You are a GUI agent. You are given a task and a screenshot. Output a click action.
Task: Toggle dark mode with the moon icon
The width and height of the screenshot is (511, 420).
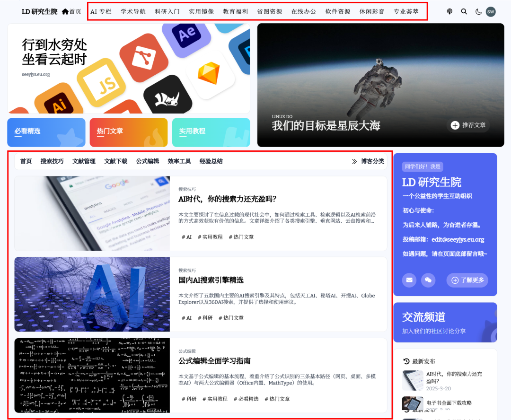pos(478,11)
